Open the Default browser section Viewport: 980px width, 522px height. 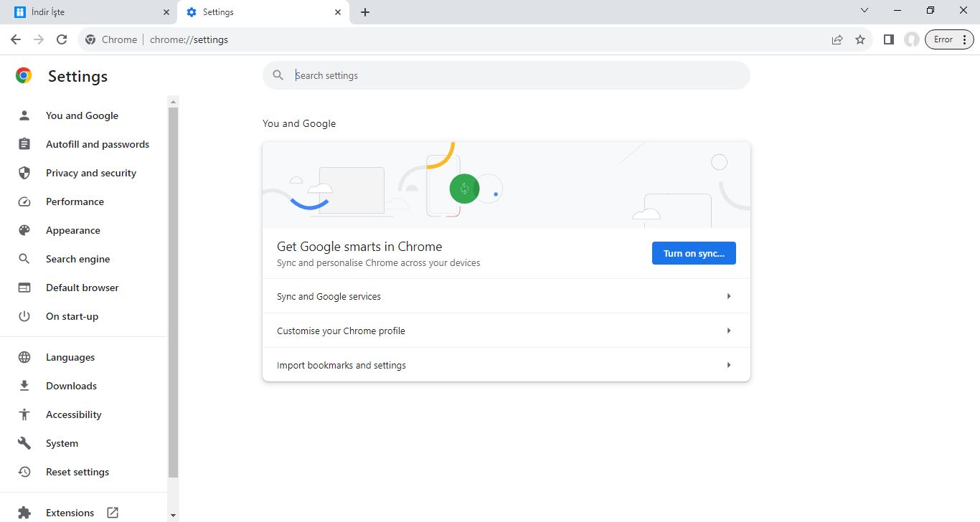point(83,288)
